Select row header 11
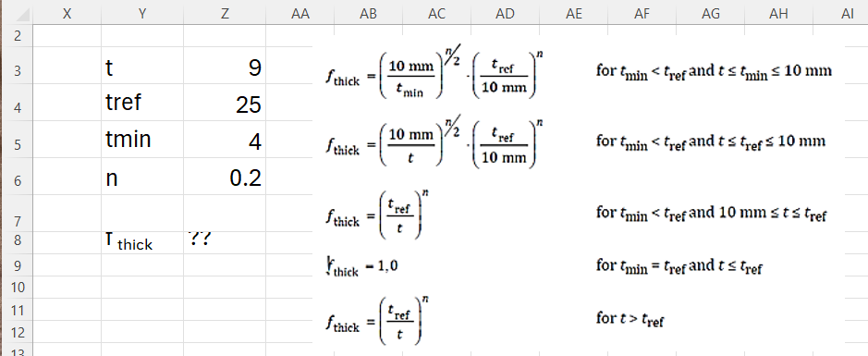The image size is (868, 356). coord(17,309)
